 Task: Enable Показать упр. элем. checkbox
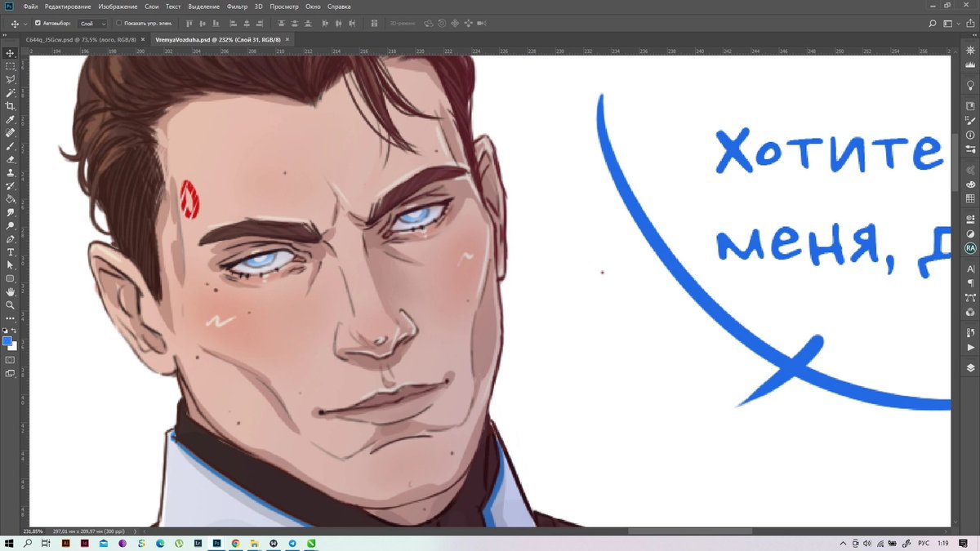pos(118,24)
